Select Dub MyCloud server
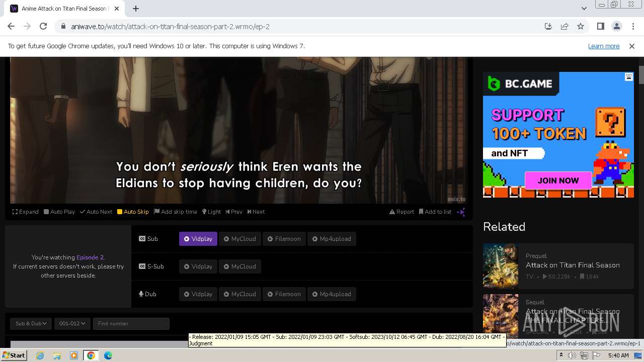The image size is (644, 362). coord(240,294)
